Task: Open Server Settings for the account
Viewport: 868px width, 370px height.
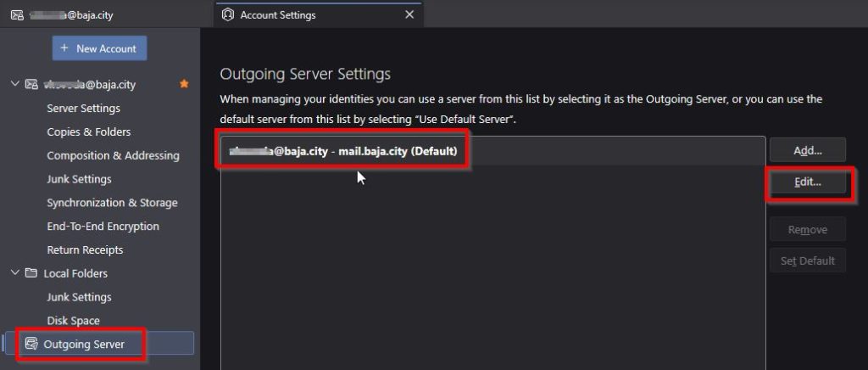Action: (83, 108)
